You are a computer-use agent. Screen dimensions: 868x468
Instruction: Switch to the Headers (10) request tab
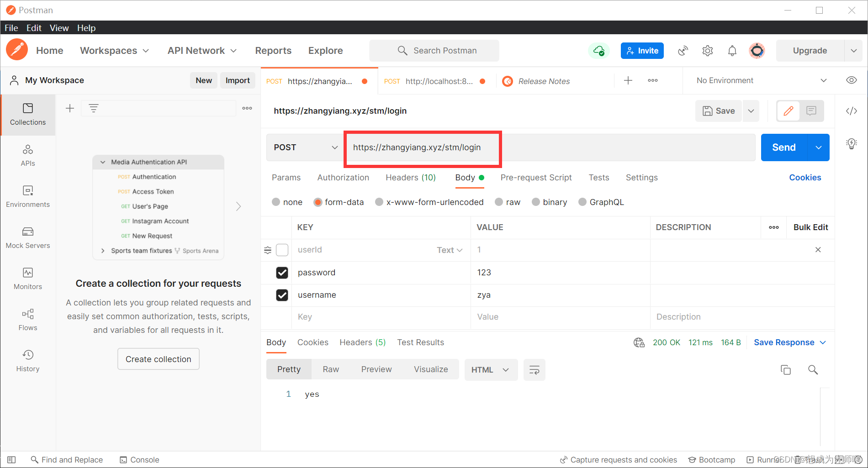pos(411,178)
